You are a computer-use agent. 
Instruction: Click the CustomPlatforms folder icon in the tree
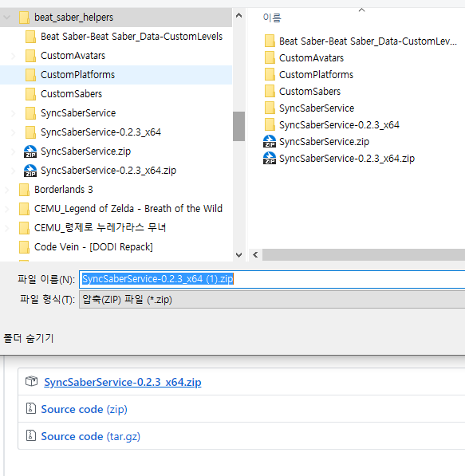point(30,75)
